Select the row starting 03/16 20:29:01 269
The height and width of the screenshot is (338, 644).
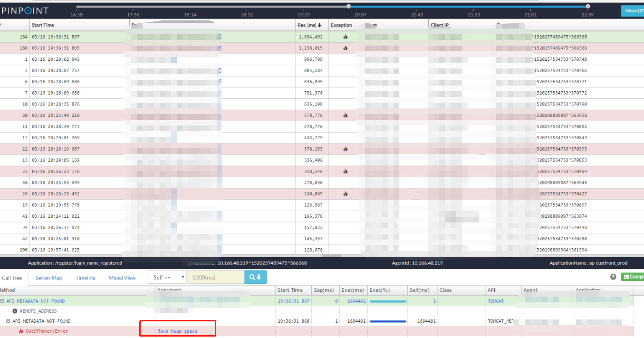[322, 138]
